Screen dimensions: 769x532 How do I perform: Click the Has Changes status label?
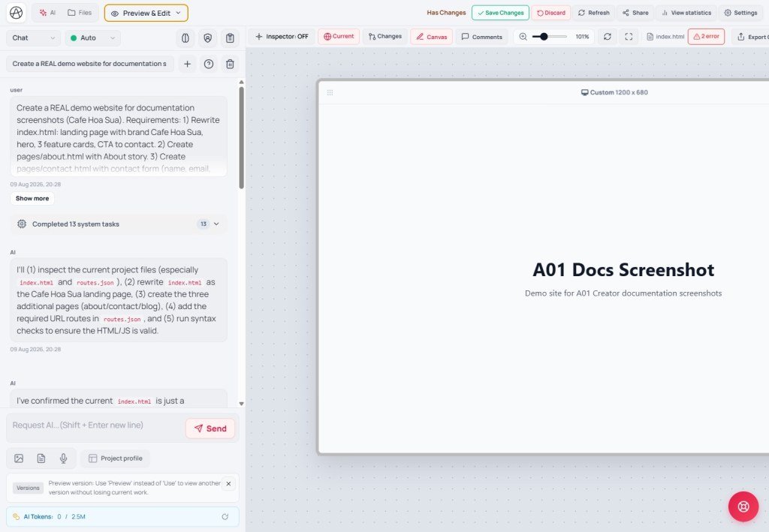point(446,13)
